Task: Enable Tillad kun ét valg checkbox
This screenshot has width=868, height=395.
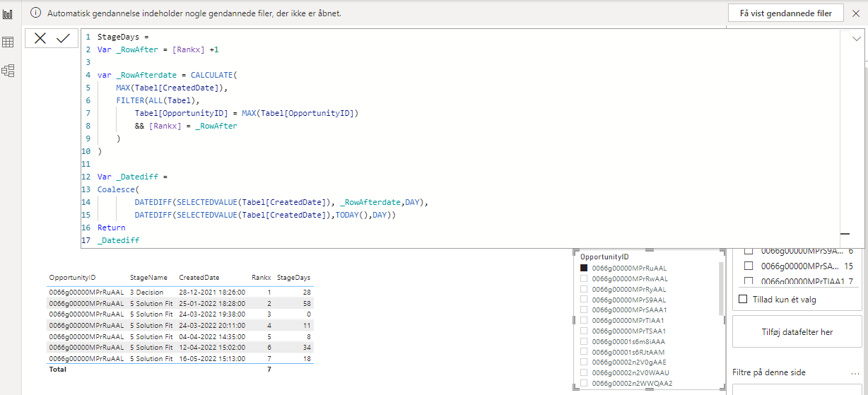Action: [743, 299]
